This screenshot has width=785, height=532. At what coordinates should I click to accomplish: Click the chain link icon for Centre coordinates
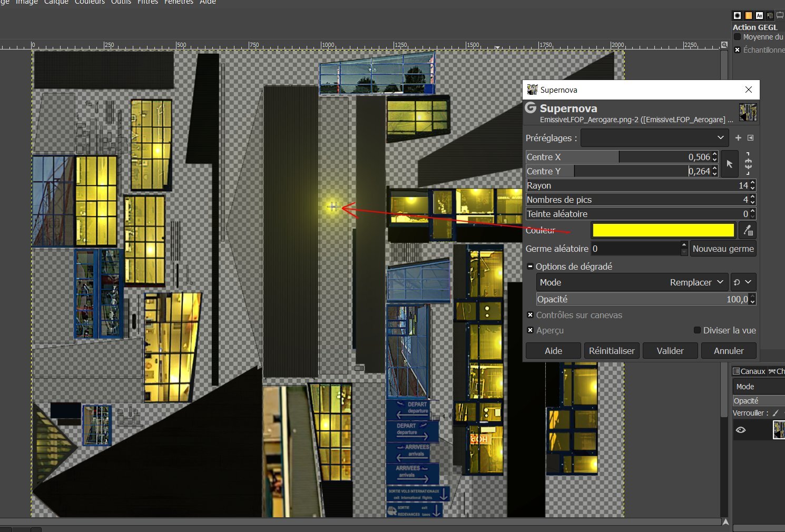(x=748, y=164)
